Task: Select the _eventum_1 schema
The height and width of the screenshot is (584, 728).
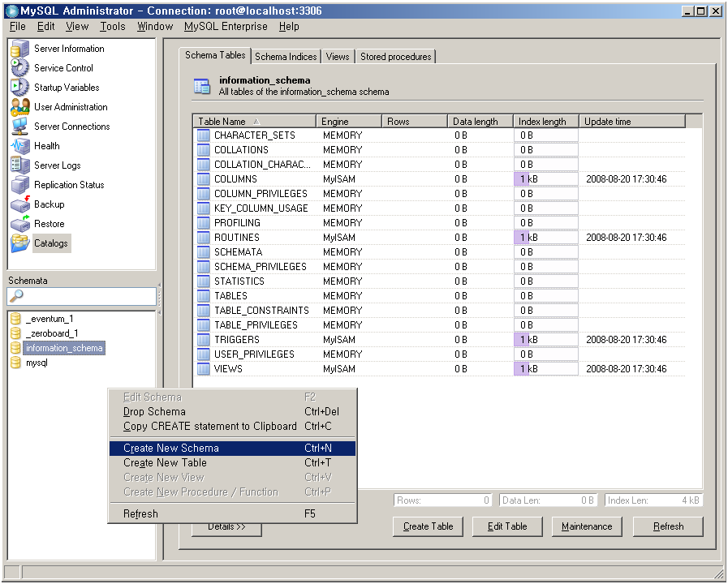Action: (50, 319)
